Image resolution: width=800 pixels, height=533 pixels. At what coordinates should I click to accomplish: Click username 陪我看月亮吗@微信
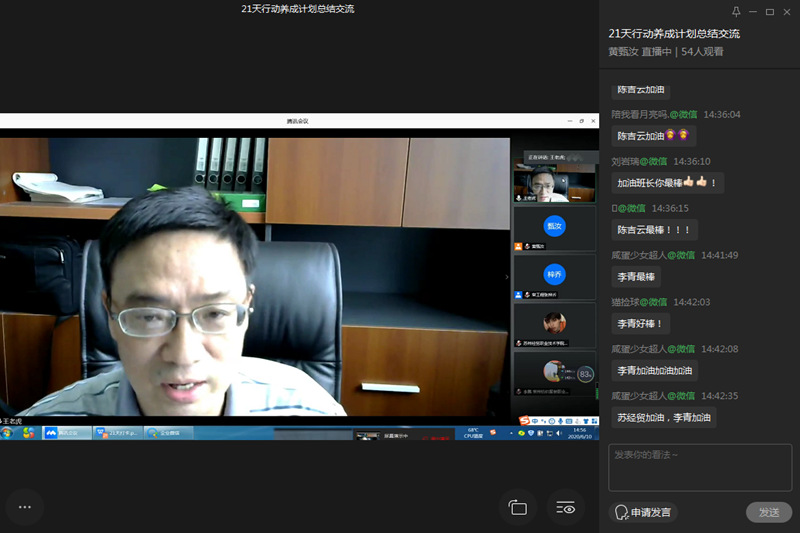click(654, 114)
